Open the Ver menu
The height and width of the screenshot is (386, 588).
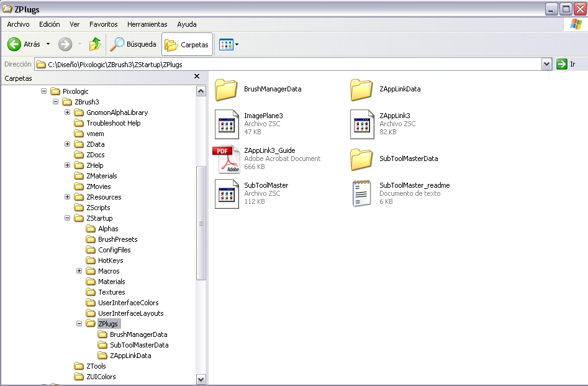coord(75,24)
